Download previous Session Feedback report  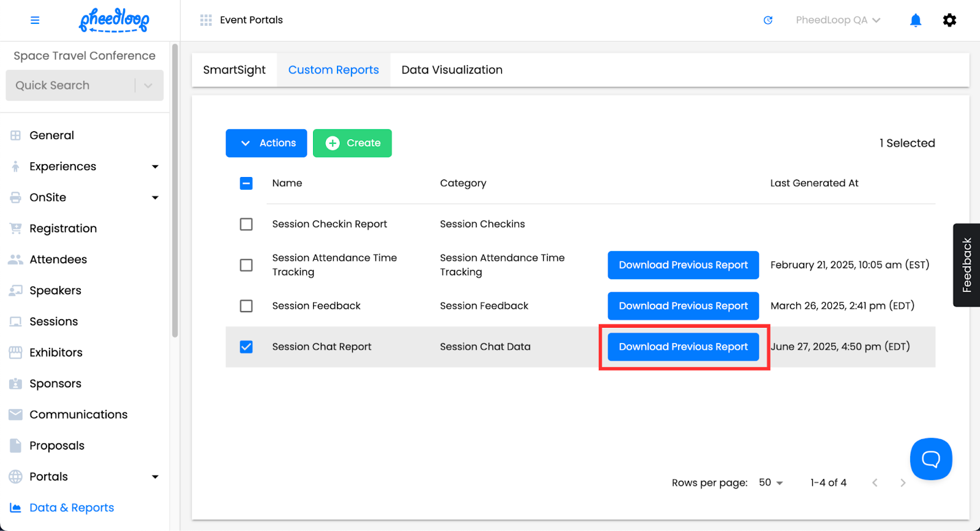coord(684,306)
